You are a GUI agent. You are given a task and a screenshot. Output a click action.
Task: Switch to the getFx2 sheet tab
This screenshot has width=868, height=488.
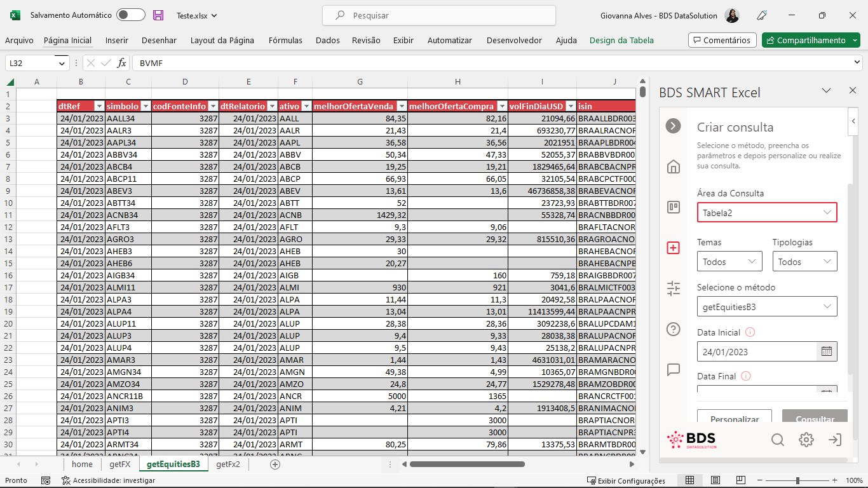pyautogui.click(x=228, y=464)
